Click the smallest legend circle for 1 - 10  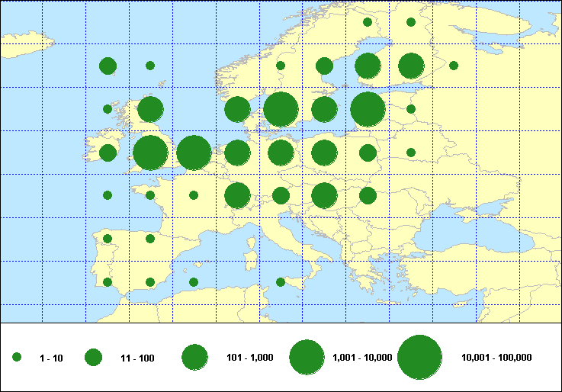[17, 357]
